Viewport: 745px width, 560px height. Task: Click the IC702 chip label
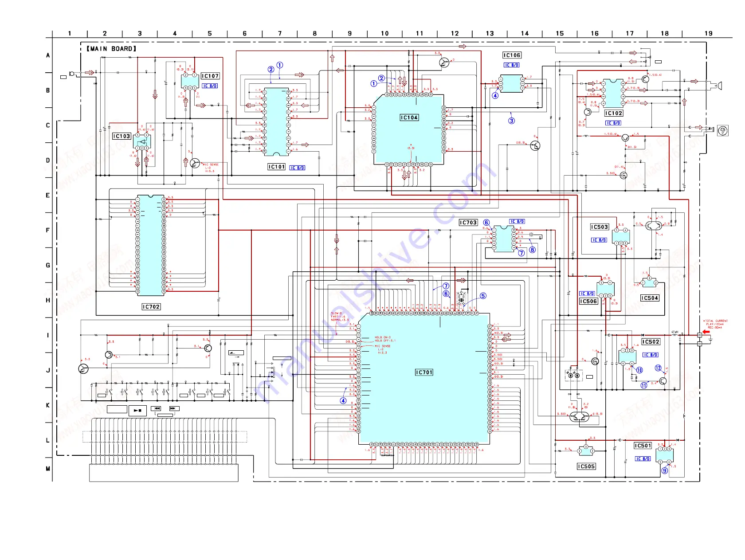click(151, 307)
